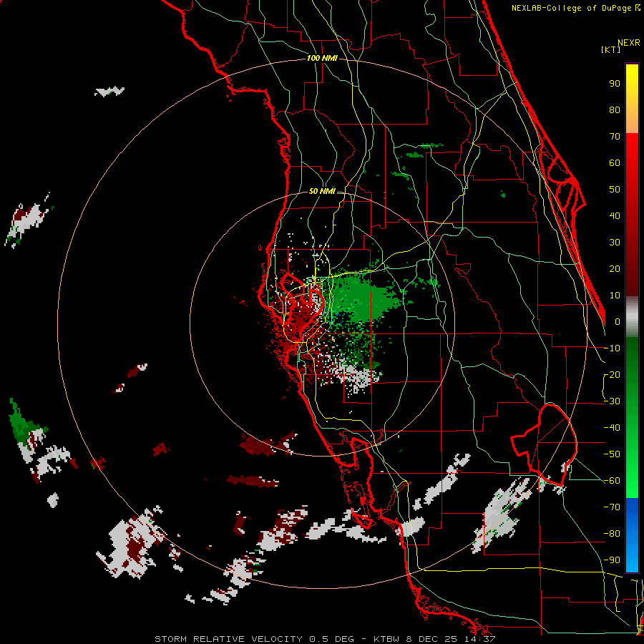Click the KT units label above the color scale
Viewport: 644px width, 644px height.
(611, 49)
